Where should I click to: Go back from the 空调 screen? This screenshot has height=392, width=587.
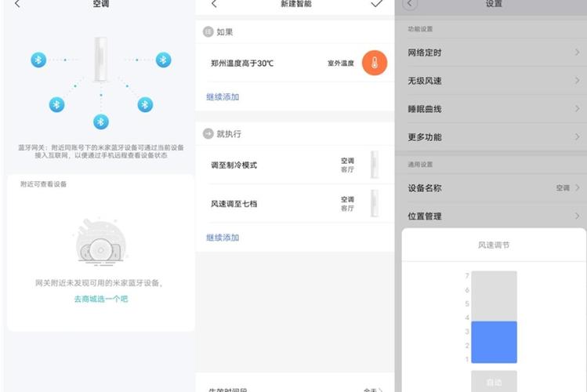click(x=17, y=4)
